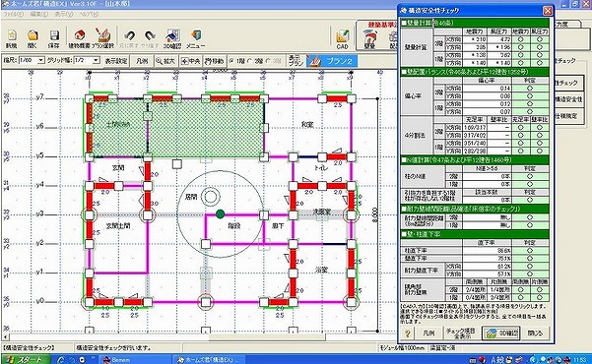592x364 pixels.
Task: Open the ファイル menu
Action: [x=14, y=14]
